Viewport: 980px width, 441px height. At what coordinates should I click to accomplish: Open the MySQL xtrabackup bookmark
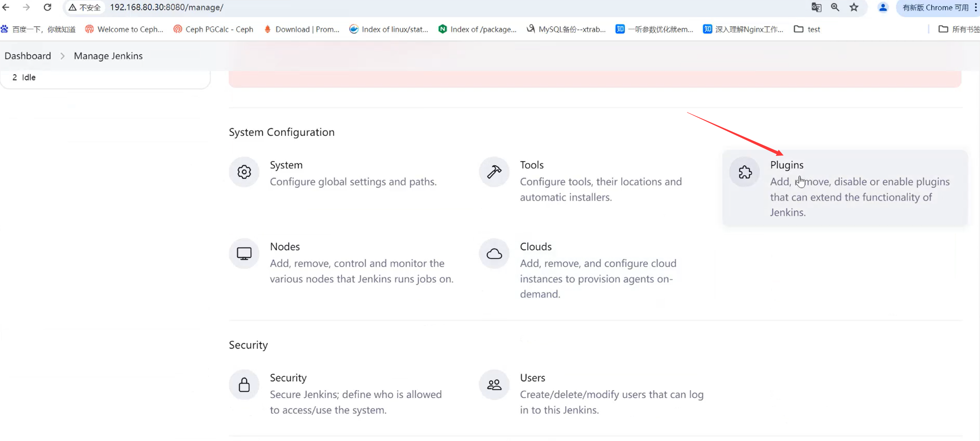(x=566, y=29)
